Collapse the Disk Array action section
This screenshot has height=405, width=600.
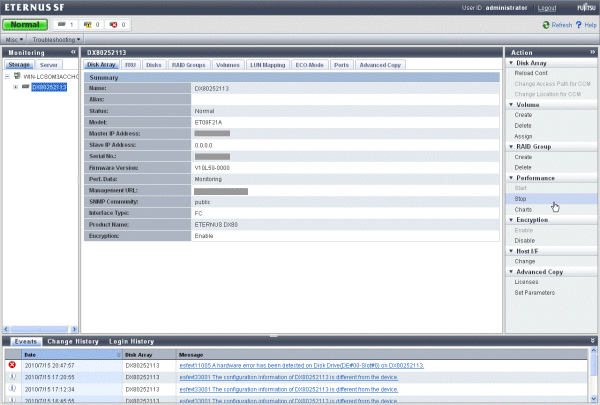[511, 63]
